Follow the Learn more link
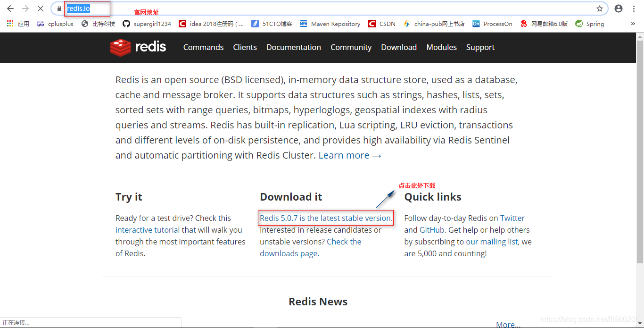644x328 pixels. pos(350,155)
